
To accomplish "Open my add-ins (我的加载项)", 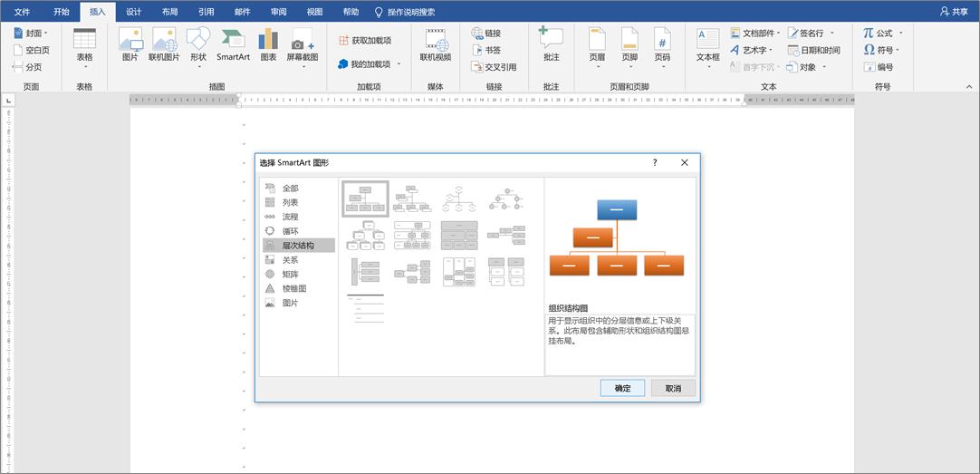I will (x=369, y=63).
